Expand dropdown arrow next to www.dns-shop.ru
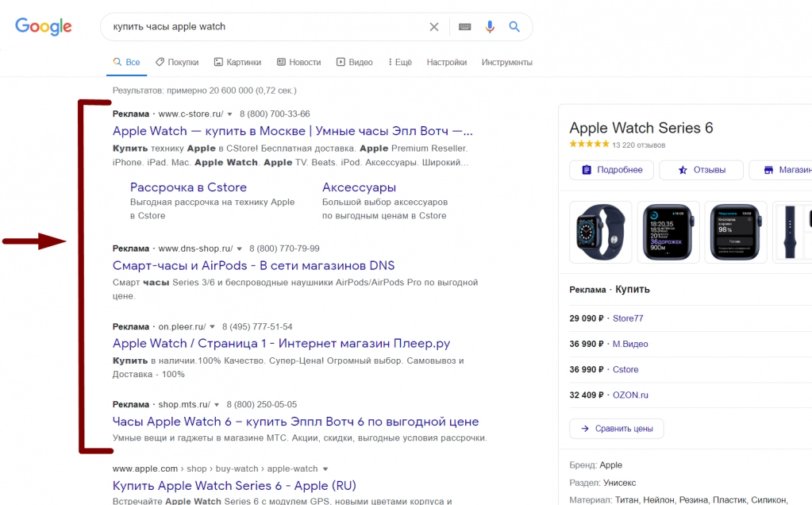The image size is (812, 505). click(239, 249)
